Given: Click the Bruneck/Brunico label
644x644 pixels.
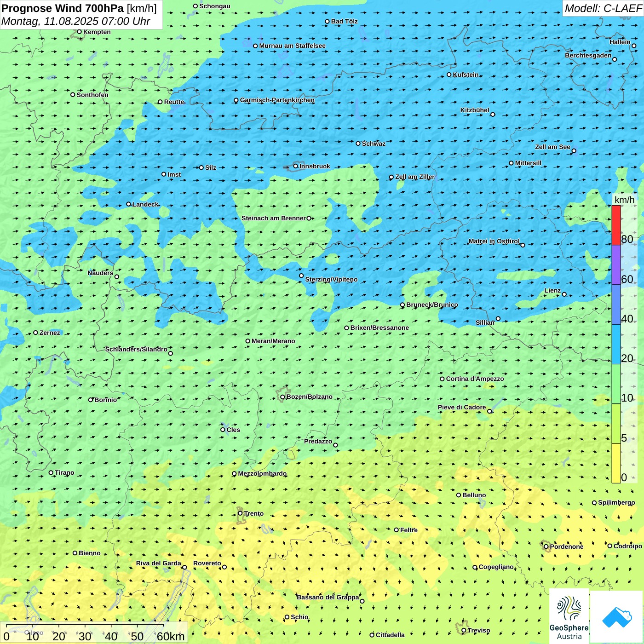Looking at the screenshot, I should (x=432, y=305).
